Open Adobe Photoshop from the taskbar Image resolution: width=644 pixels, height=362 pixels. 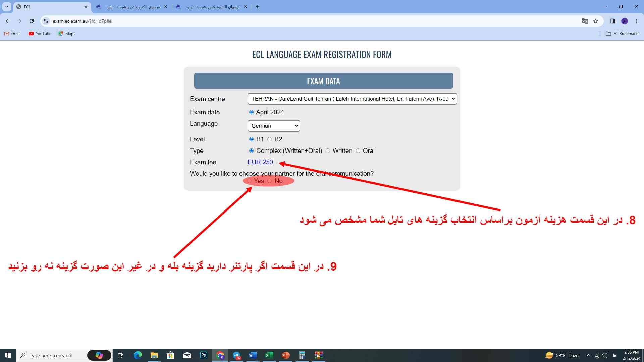tap(204, 355)
